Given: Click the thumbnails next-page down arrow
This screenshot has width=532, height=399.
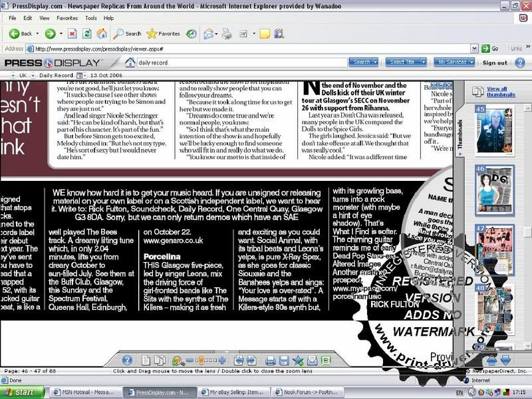Looking at the screenshot, I should point(505,360).
